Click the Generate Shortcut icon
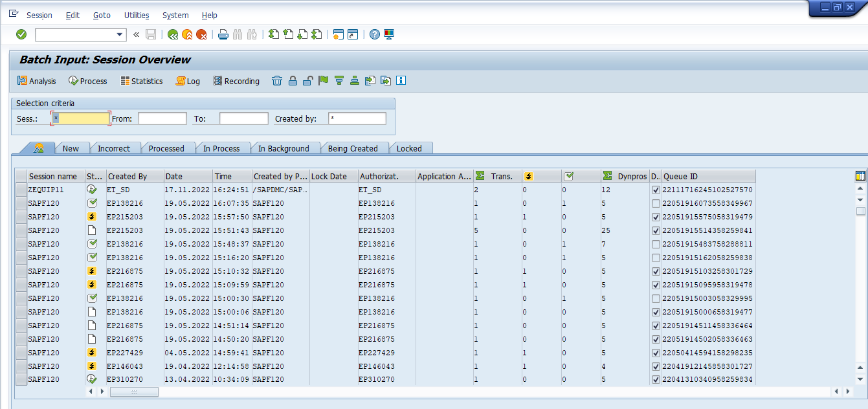The height and width of the screenshot is (409, 868). point(353,34)
